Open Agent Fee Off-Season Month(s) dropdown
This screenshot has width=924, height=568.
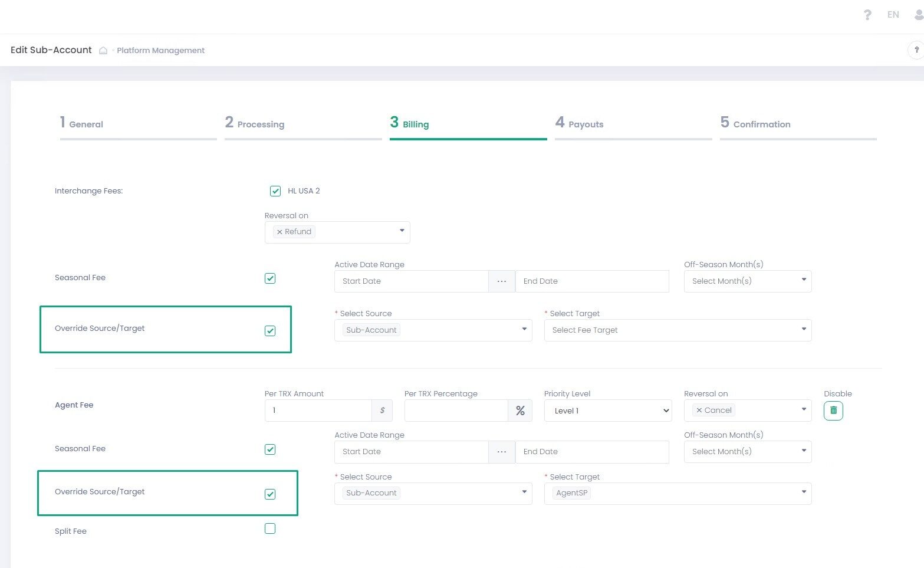747,452
